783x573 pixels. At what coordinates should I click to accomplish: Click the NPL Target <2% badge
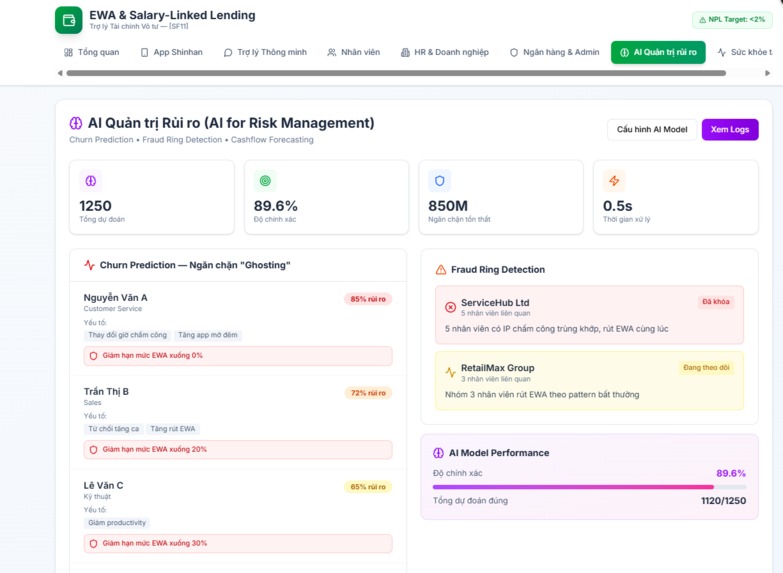pyautogui.click(x=732, y=20)
